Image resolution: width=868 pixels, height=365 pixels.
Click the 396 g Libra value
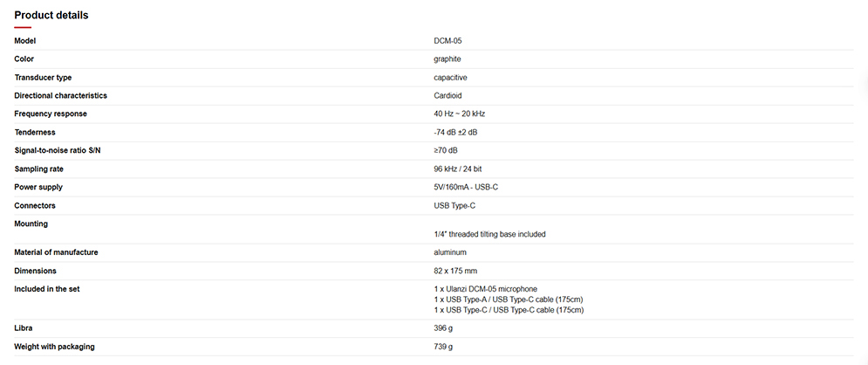point(443,328)
